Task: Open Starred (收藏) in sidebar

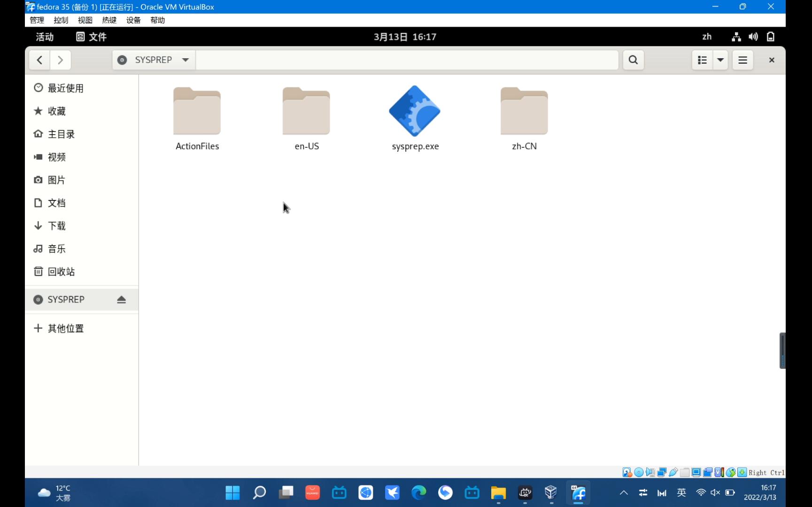Action: coord(82,111)
